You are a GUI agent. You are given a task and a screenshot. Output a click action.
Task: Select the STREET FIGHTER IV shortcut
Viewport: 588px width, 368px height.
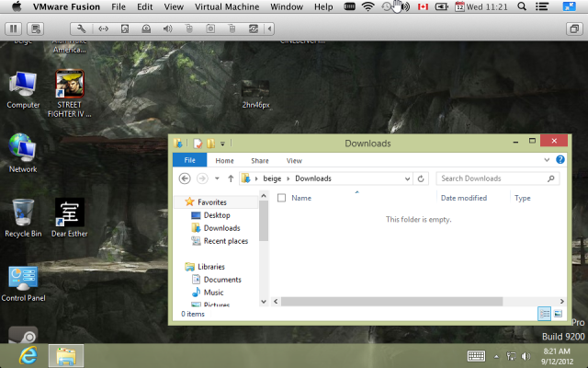tap(70, 94)
